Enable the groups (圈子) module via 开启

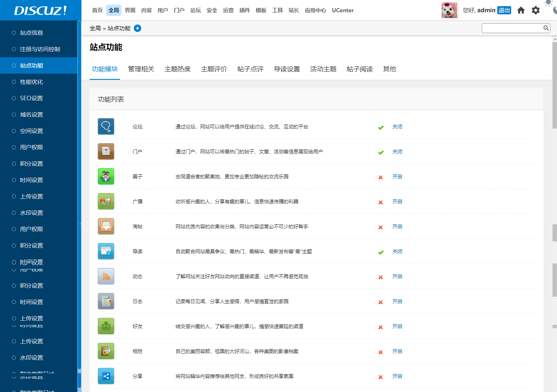click(x=397, y=177)
